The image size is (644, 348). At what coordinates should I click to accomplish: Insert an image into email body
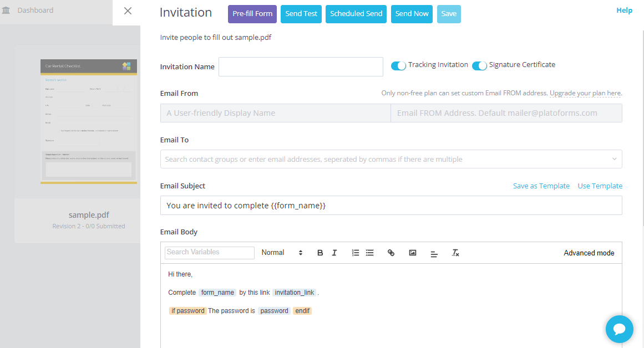point(413,253)
